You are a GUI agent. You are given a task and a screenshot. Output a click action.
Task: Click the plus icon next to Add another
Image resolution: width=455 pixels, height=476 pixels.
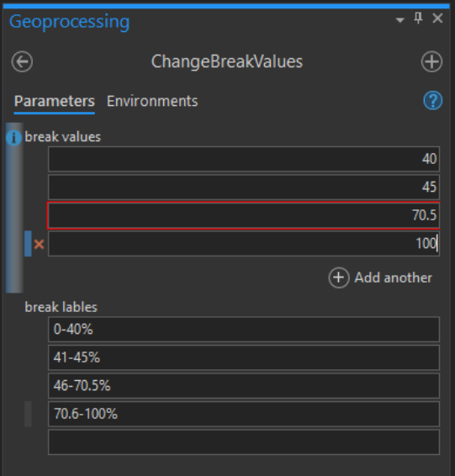(339, 278)
